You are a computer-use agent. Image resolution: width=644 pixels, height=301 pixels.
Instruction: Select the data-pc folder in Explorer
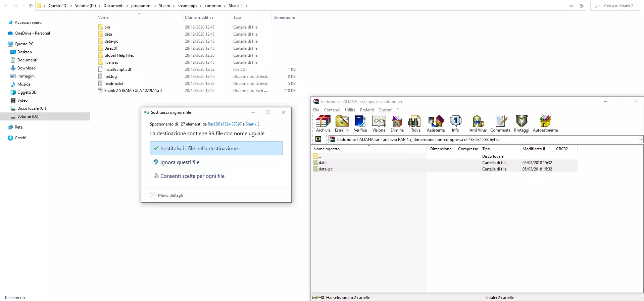click(x=111, y=41)
